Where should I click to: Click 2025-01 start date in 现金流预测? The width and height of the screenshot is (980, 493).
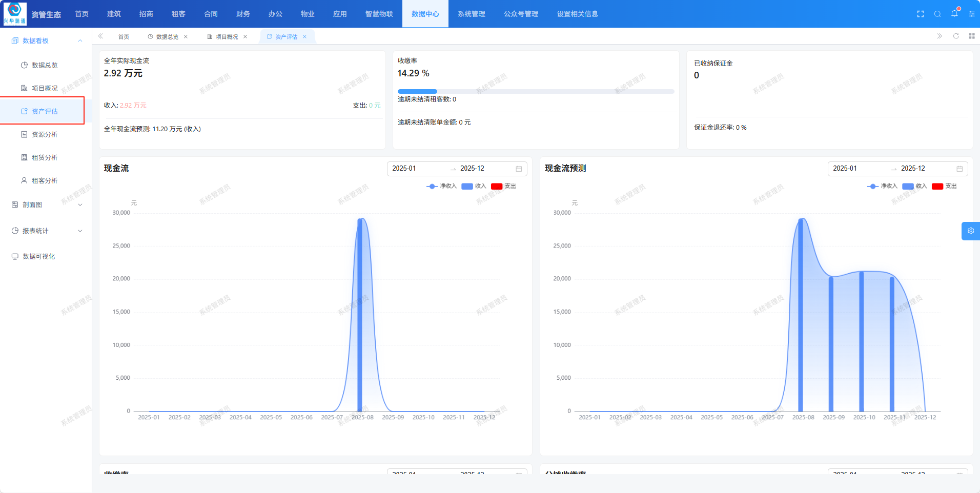click(845, 168)
